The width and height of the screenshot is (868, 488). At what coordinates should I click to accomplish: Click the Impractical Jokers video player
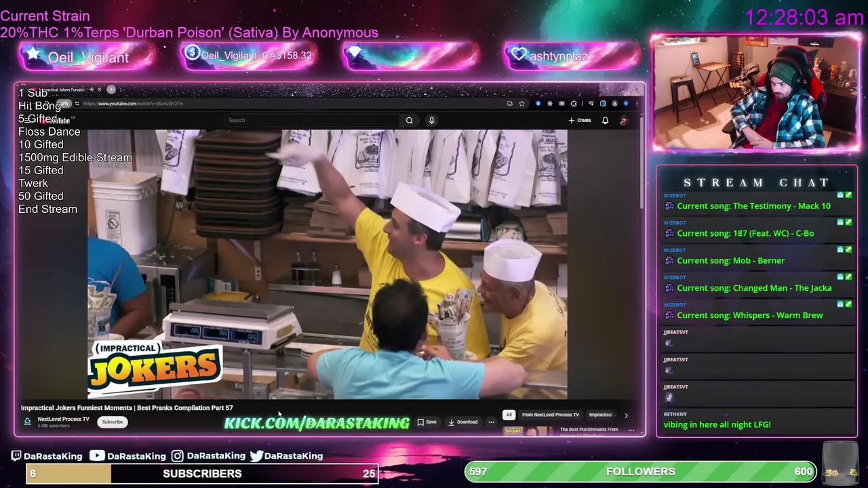click(327, 264)
